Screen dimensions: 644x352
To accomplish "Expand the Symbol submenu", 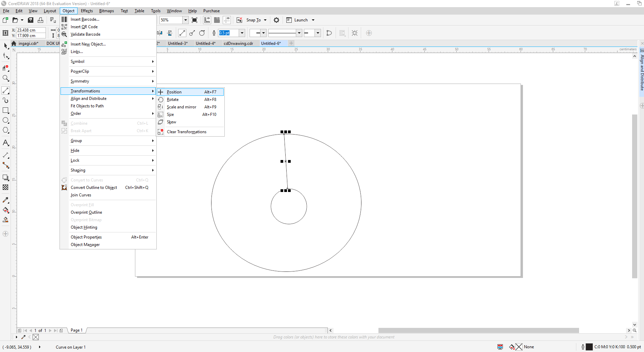I will click(108, 61).
